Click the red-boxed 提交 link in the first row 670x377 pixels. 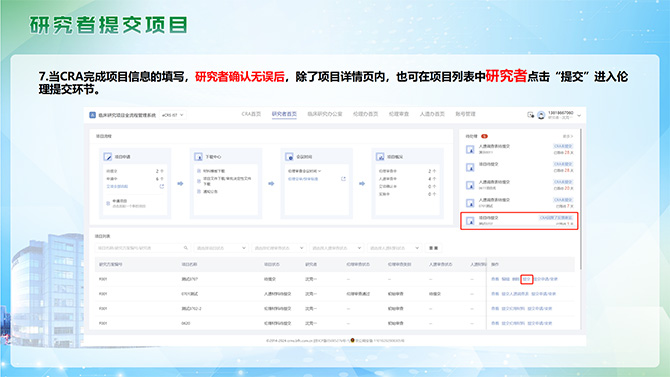(526, 279)
